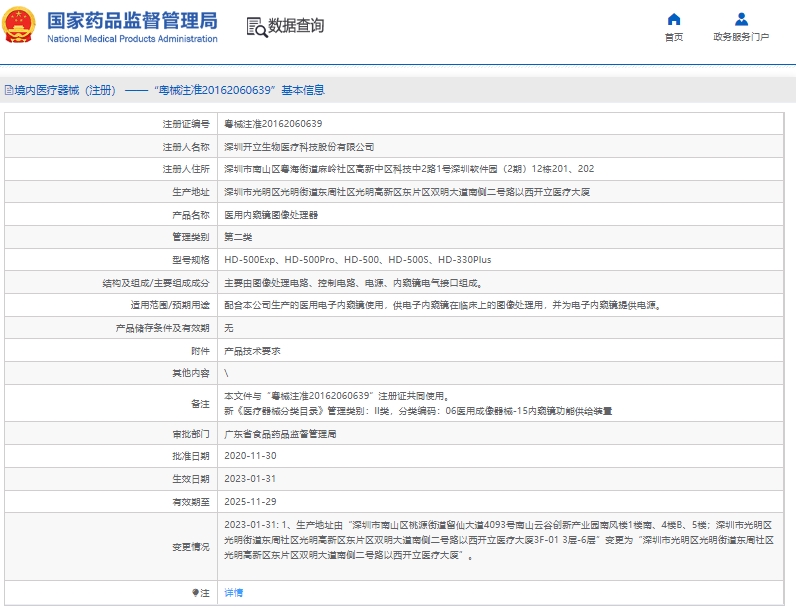
Task: Click 型号规格 row label
Action: point(190,260)
